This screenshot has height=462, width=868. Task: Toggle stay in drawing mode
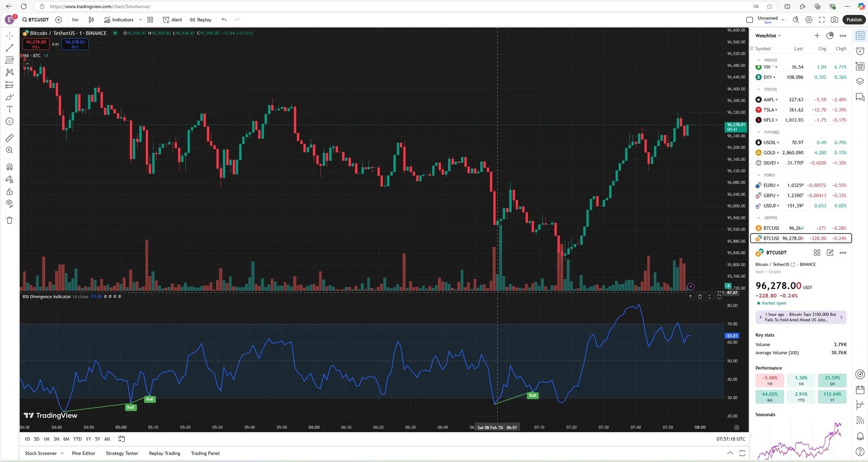pyautogui.click(x=9, y=179)
